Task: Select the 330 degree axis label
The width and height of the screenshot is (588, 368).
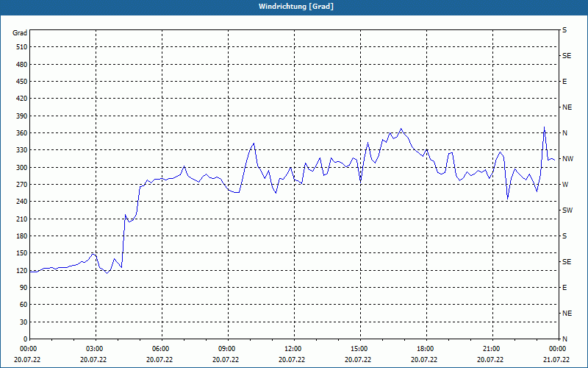Action: (x=22, y=150)
